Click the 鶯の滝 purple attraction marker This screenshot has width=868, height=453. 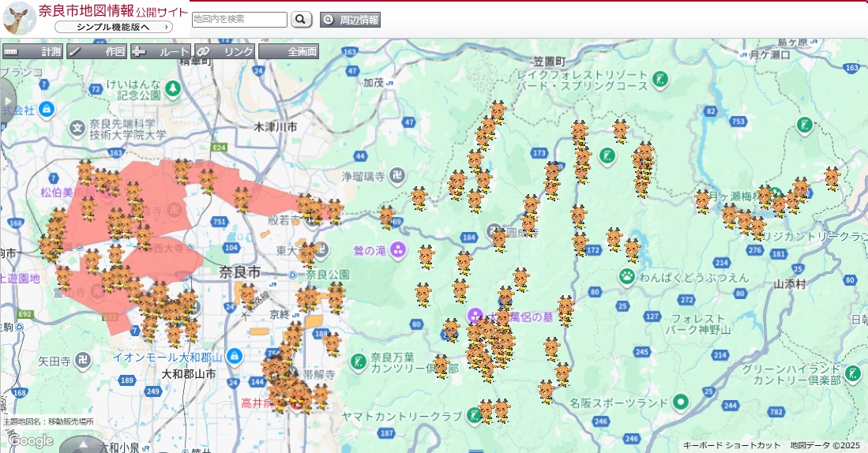coord(397,250)
